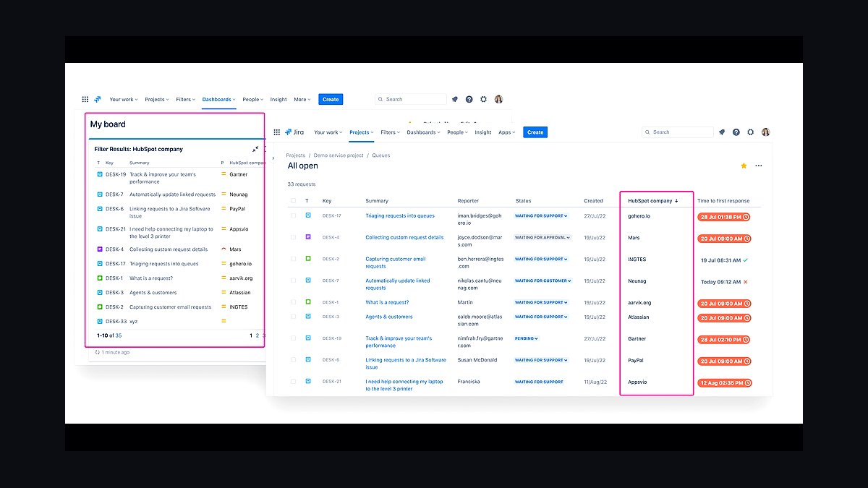Minimize the Filter Results gadget
The height and width of the screenshot is (488, 868).
point(255,149)
